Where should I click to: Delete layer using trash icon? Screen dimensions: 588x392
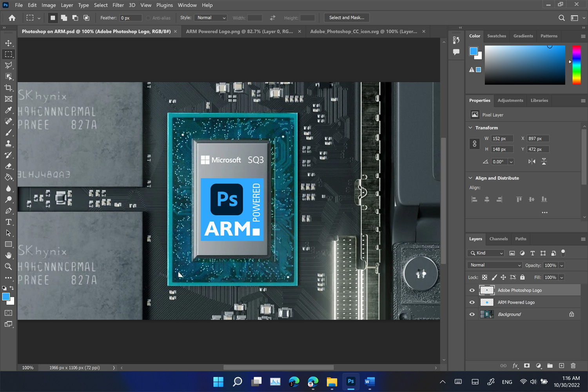tap(573, 366)
